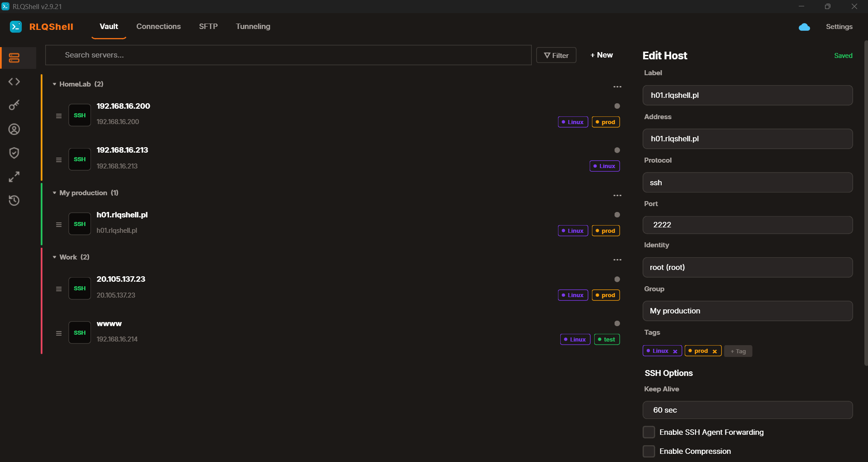Open the SSH keys sidebar icon
This screenshot has height=462, width=868.
point(14,105)
